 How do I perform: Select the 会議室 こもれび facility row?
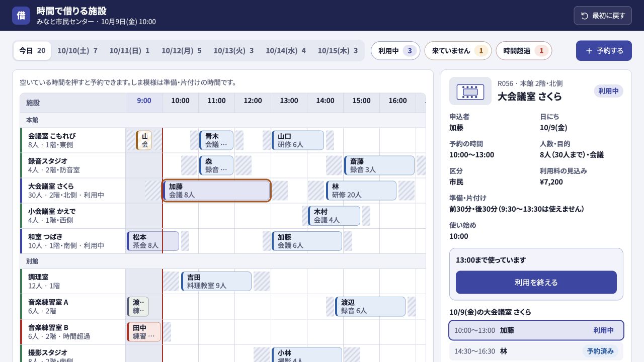[x=73, y=140]
